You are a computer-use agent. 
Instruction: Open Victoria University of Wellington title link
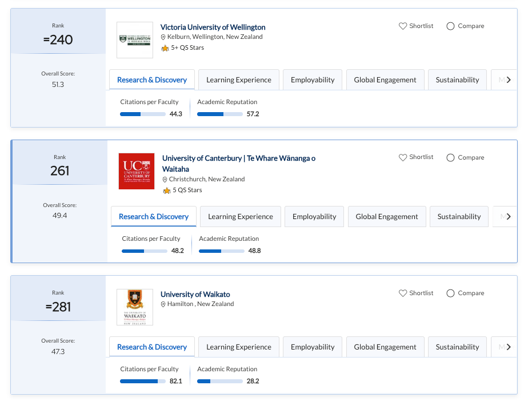pyautogui.click(x=213, y=27)
